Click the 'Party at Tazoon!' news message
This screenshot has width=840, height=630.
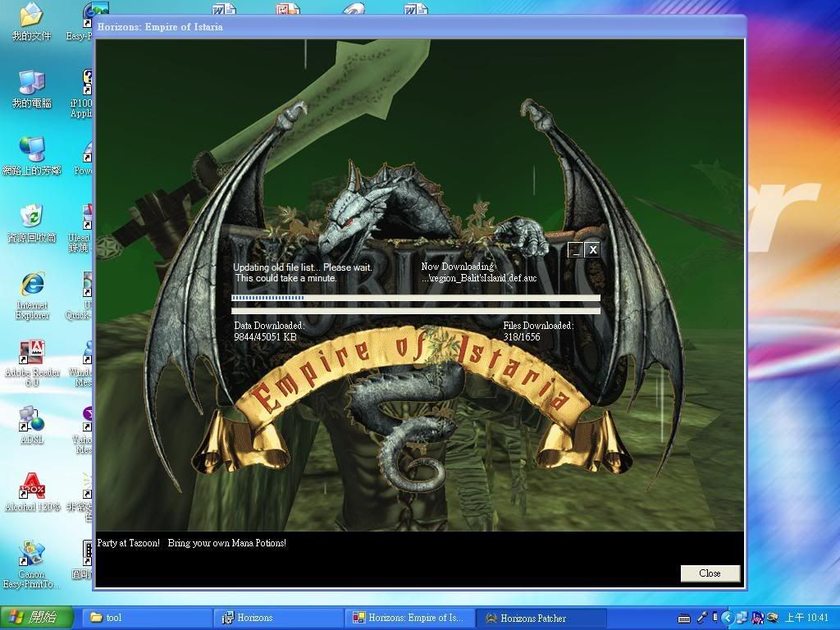click(x=191, y=543)
